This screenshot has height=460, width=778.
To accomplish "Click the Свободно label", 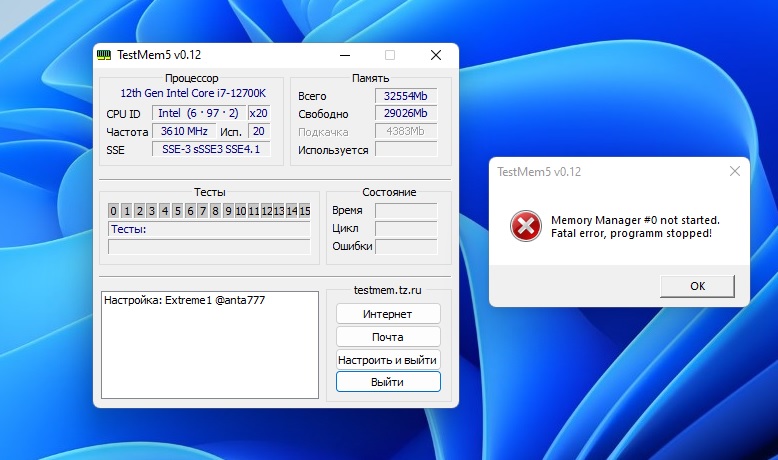I will click(x=323, y=114).
